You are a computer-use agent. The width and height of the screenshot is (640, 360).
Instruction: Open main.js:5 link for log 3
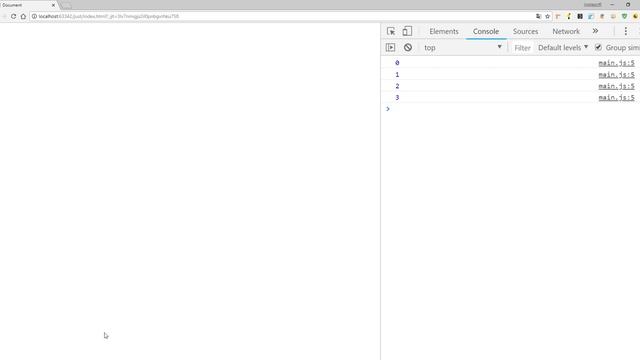click(x=616, y=98)
